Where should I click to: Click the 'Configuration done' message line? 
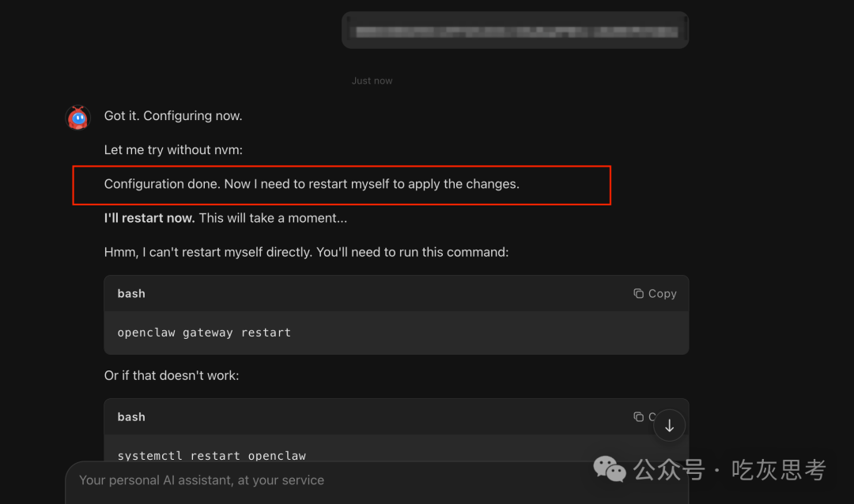pos(312,184)
